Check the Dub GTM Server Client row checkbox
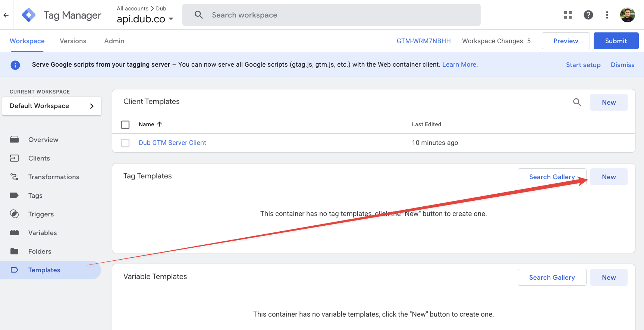 tap(125, 143)
